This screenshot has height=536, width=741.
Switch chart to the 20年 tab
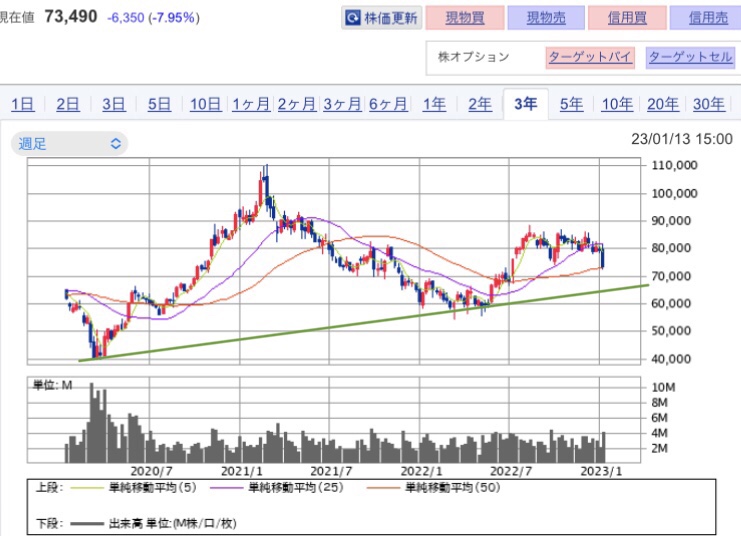[x=663, y=104]
